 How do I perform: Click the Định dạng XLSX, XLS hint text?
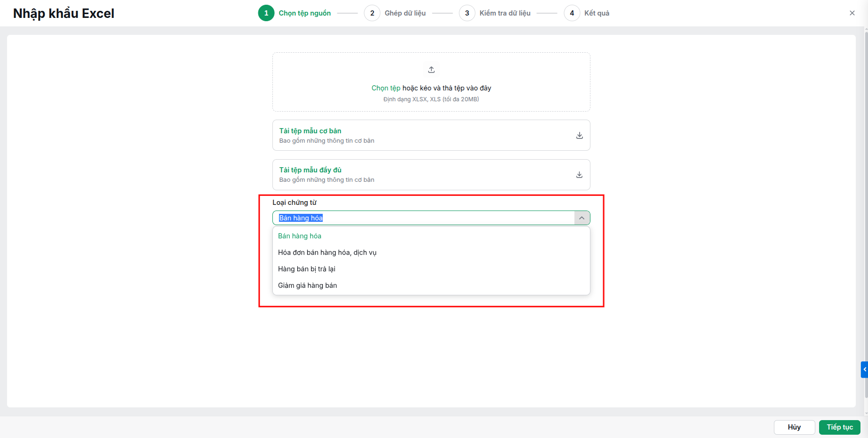[x=431, y=99]
